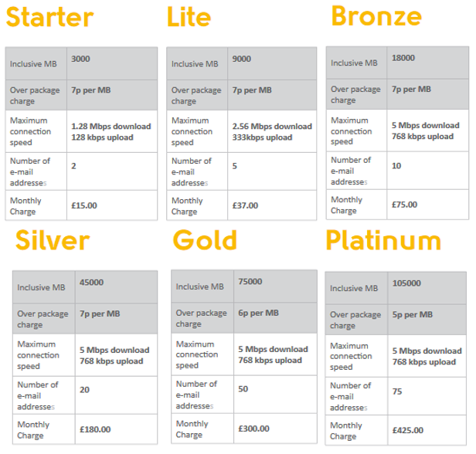Click the Platinum package heading
The width and height of the screenshot is (476, 454).
383,240
